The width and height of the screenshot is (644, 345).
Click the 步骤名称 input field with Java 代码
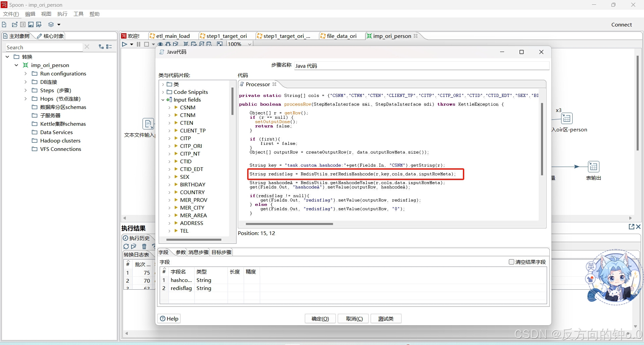click(422, 66)
